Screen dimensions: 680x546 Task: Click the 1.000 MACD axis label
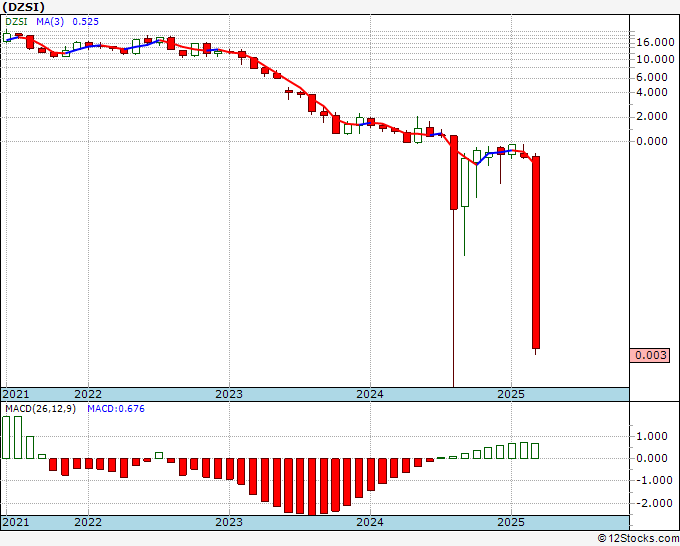tap(652, 436)
